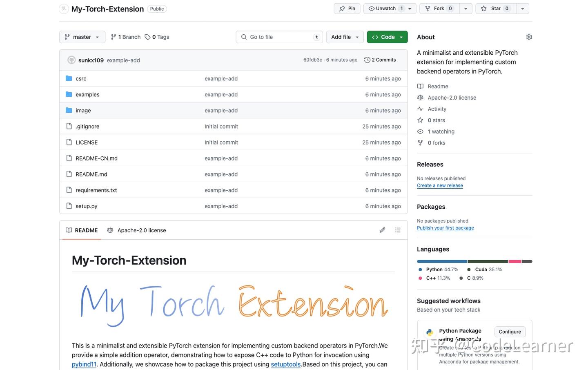
Task: Pin this repository
Action: pyautogui.click(x=347, y=8)
